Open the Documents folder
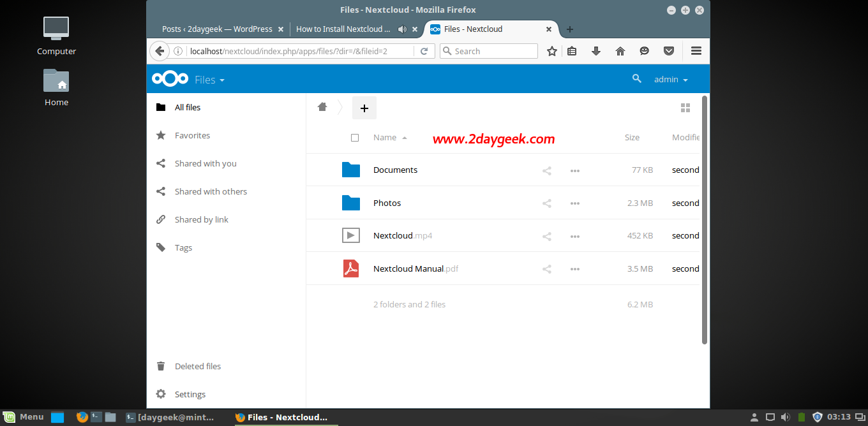The image size is (868, 426). click(395, 170)
